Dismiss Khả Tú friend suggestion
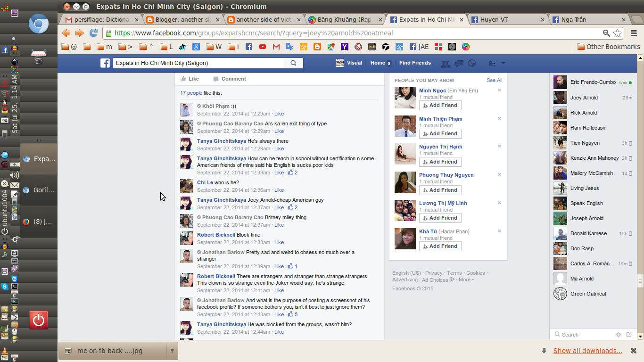 499,231
